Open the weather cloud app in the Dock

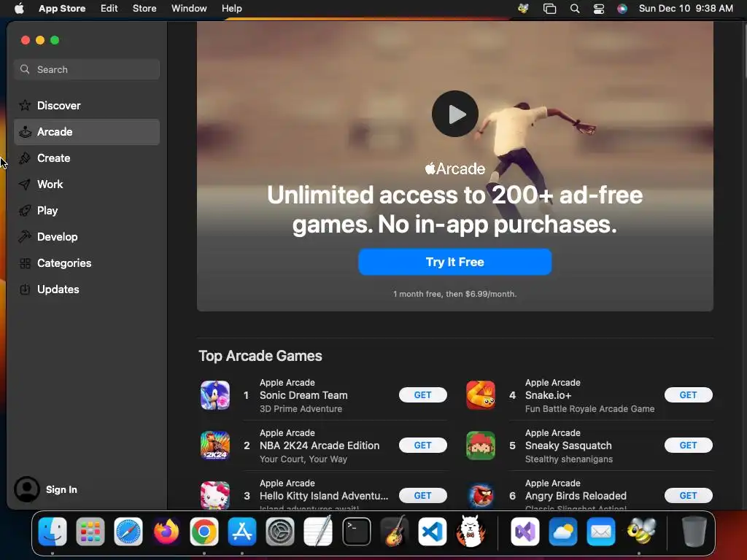pos(563,531)
